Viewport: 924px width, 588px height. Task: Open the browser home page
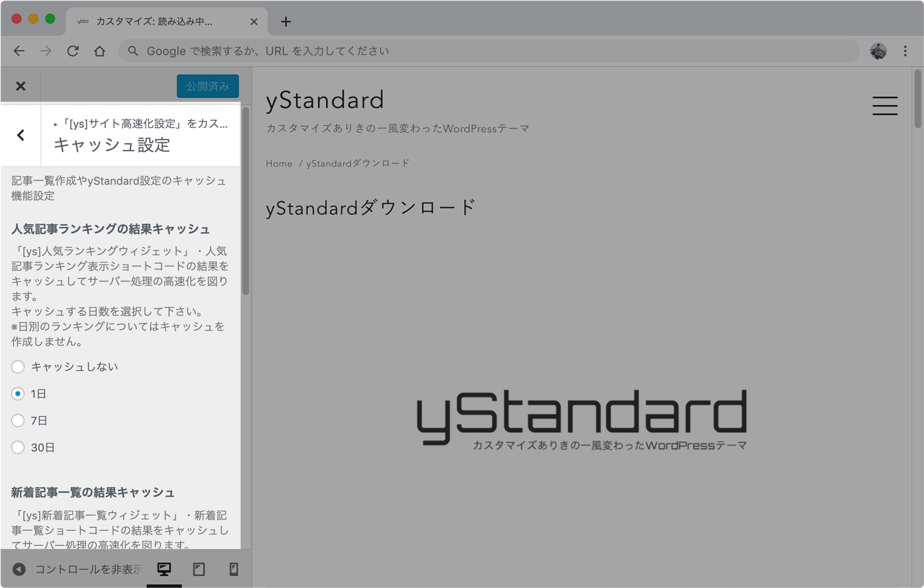99,51
